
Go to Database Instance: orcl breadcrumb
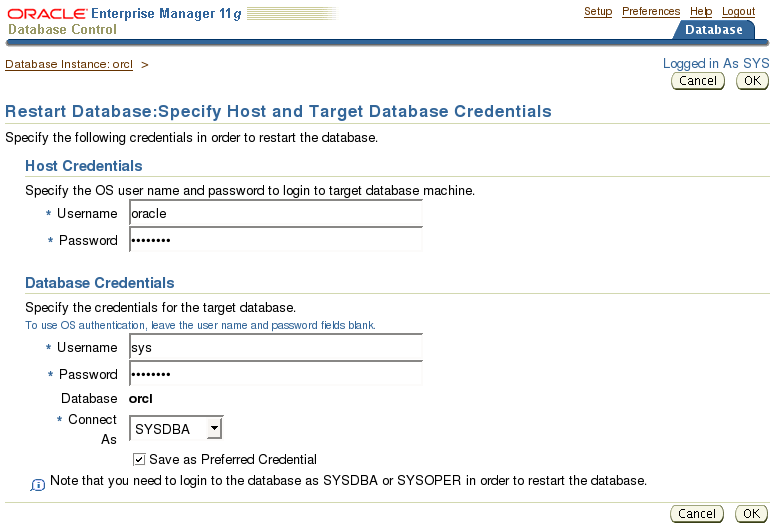(69, 64)
